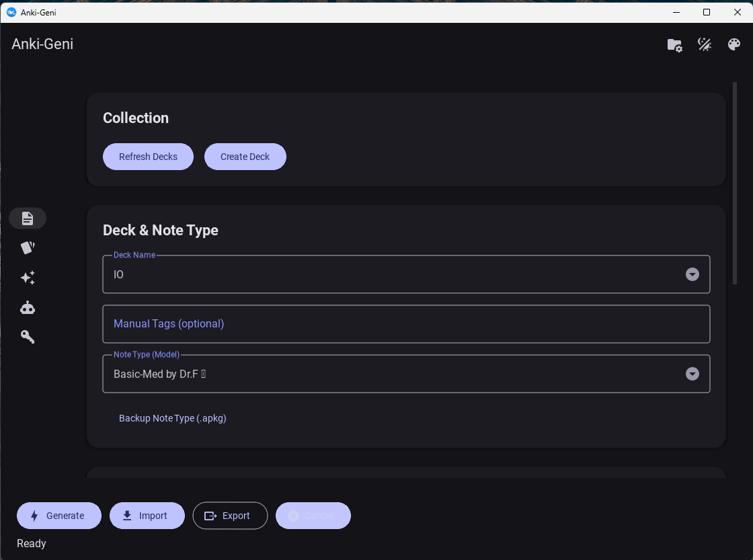Select the sparkles sidebar icon

coord(28,278)
